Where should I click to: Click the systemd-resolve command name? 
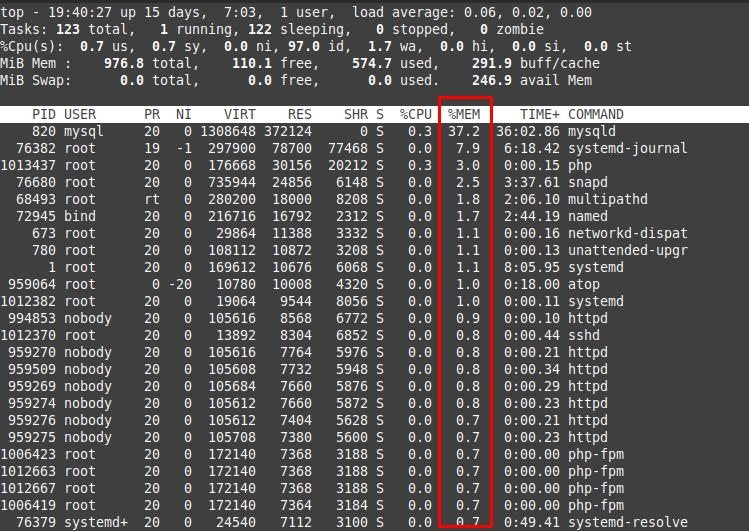coord(628,522)
